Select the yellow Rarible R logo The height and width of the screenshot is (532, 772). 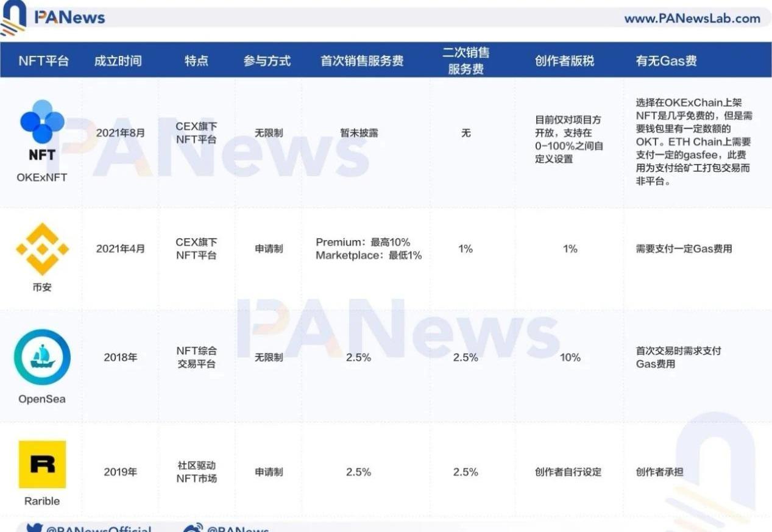[x=42, y=464]
